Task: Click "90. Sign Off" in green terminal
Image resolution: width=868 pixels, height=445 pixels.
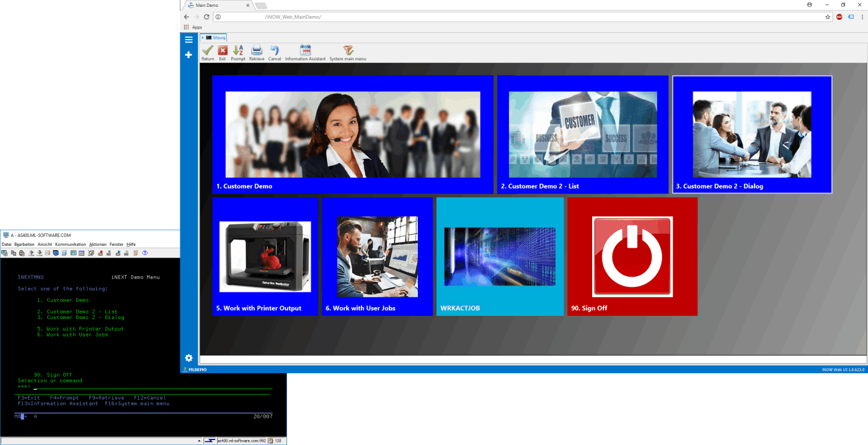Action: 53,375
